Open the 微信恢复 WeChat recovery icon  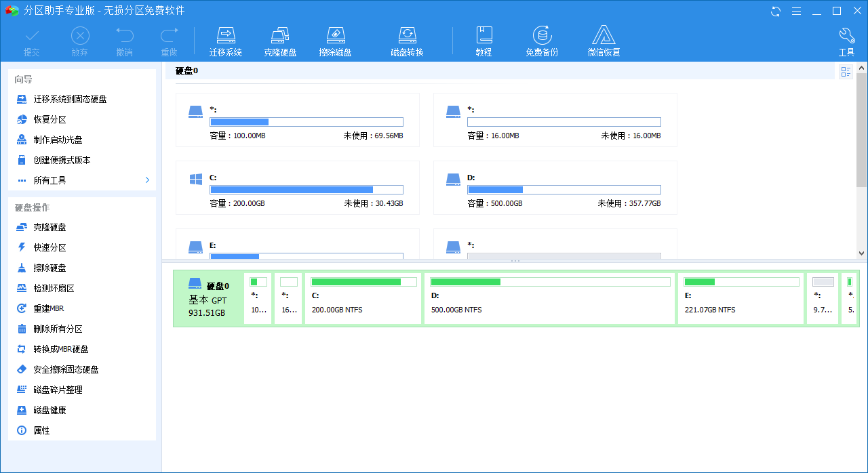(604, 42)
